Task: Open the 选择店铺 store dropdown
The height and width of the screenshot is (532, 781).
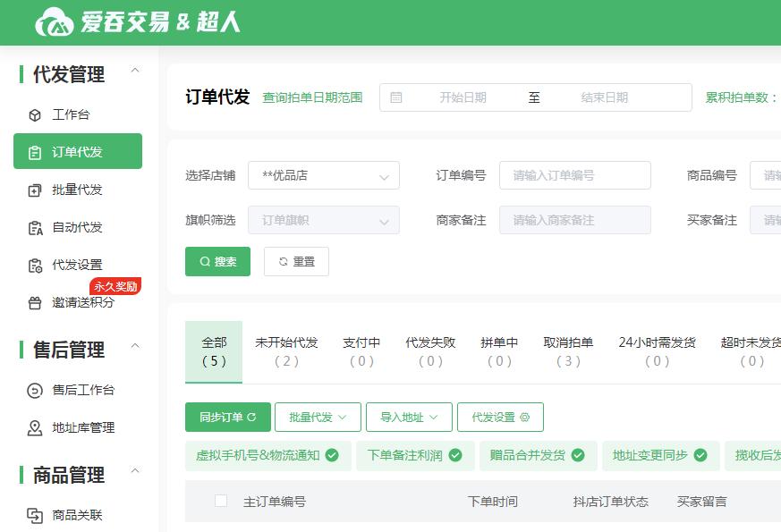Action: pyautogui.click(x=323, y=175)
